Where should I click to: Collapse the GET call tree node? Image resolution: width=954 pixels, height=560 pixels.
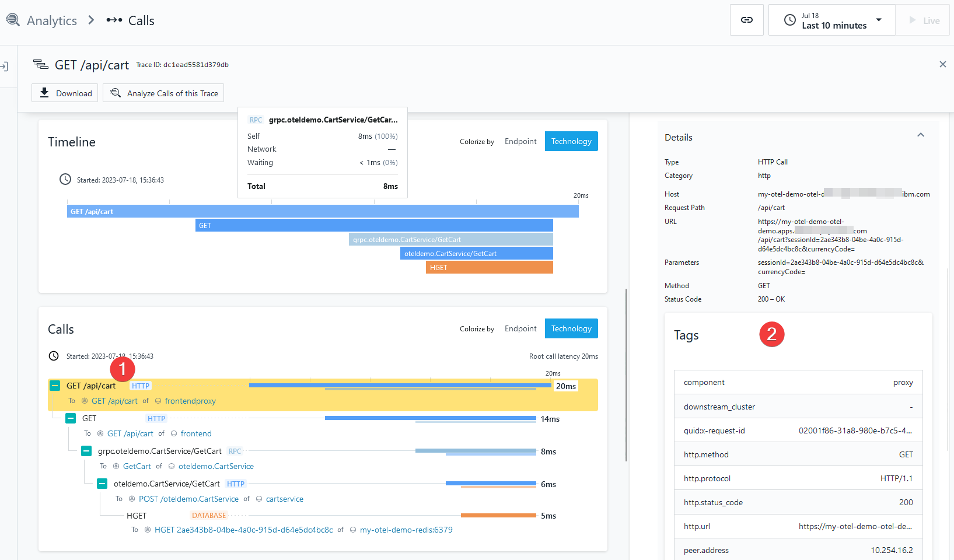pyautogui.click(x=71, y=418)
